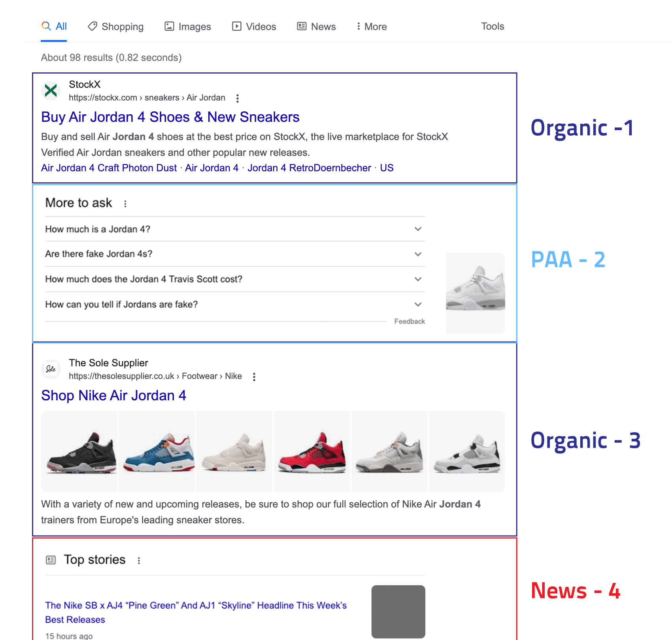The image size is (672, 640).
Task: Open Buy Air Jordan 4 Shoes & New Sneakers
Action: (170, 117)
